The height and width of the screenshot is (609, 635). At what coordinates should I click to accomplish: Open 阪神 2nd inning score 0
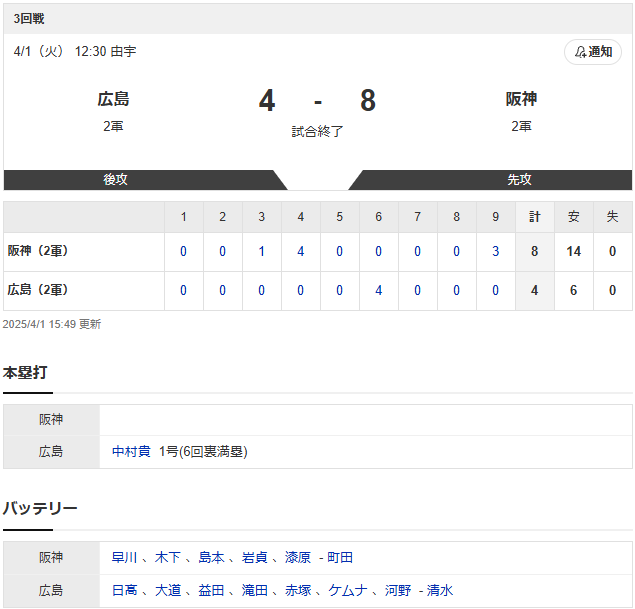222,251
